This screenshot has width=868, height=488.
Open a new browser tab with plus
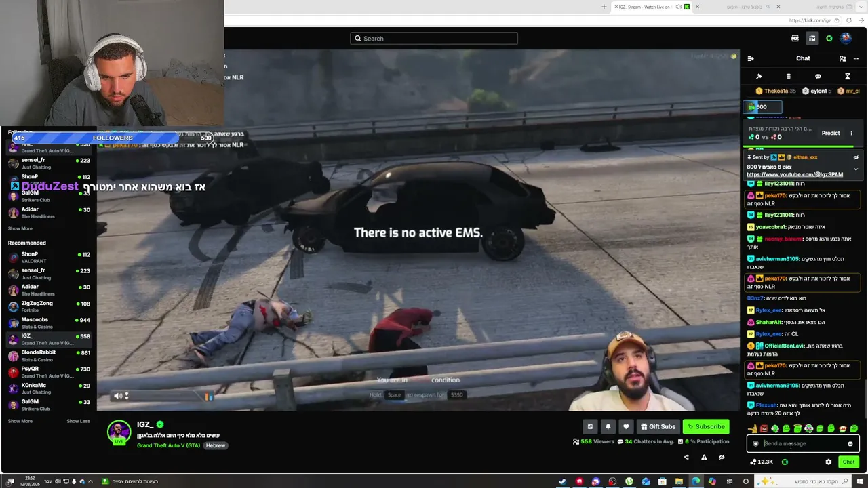(604, 7)
